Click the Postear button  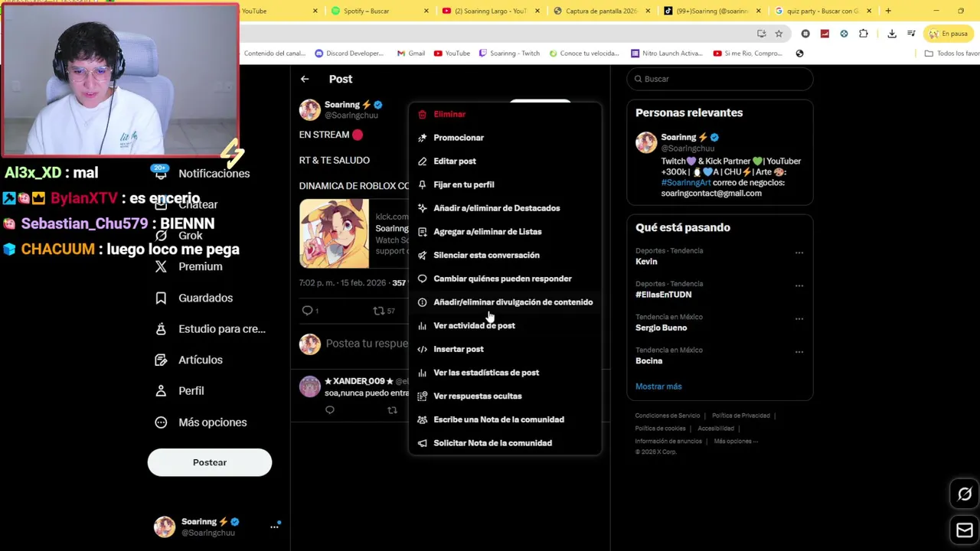click(210, 462)
